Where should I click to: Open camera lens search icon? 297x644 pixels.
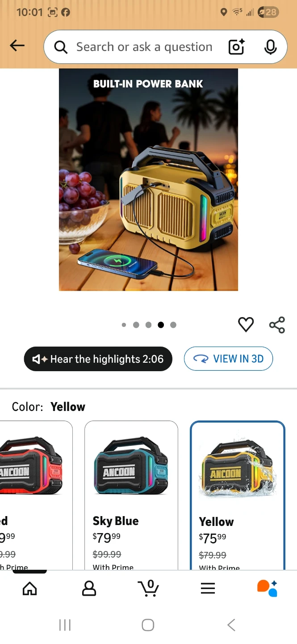point(237,47)
